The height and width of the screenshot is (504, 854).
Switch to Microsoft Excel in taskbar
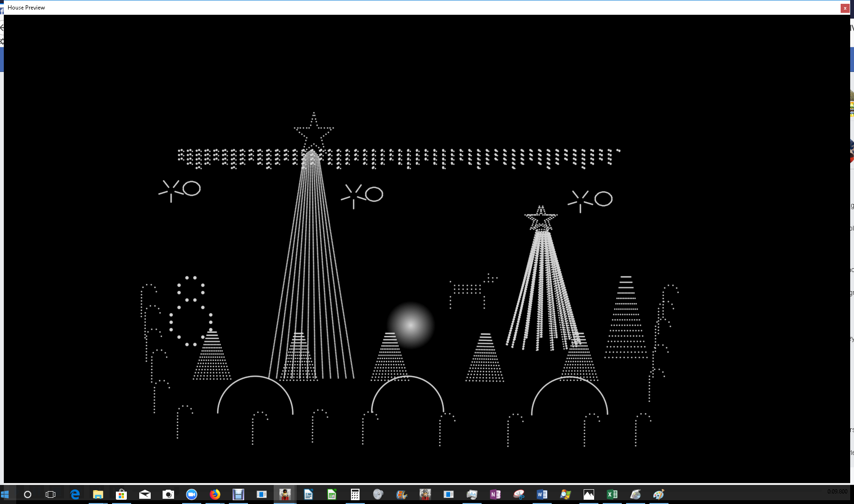(x=612, y=494)
